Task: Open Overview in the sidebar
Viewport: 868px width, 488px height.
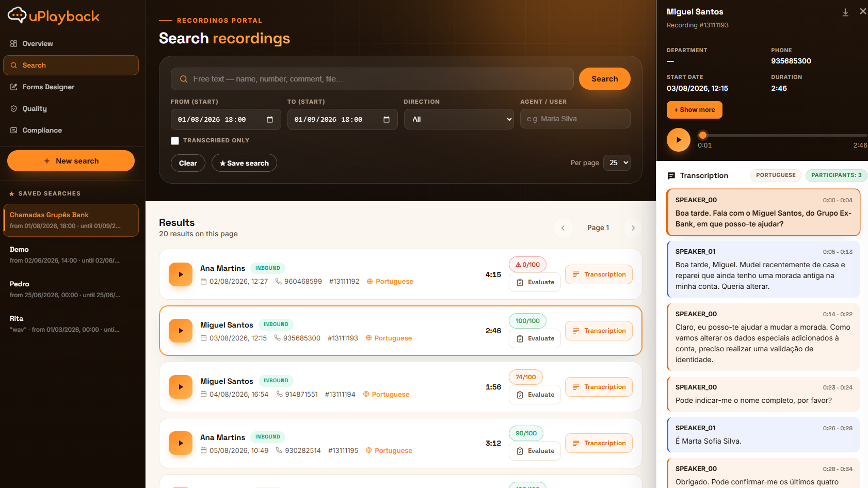Action: point(71,44)
